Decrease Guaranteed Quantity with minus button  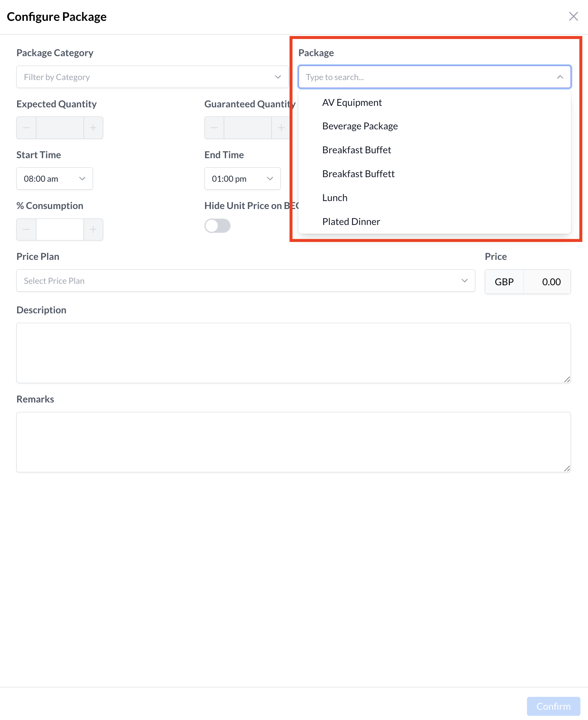(x=214, y=128)
